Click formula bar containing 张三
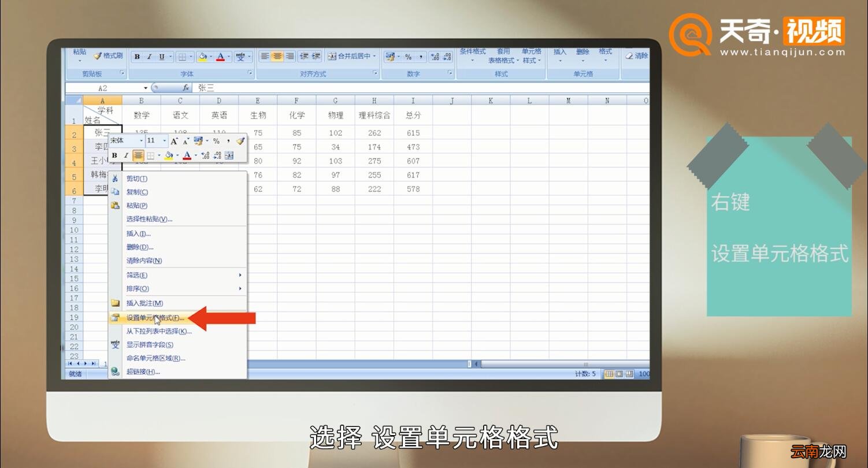This screenshot has height=468, width=868. [x=422, y=88]
